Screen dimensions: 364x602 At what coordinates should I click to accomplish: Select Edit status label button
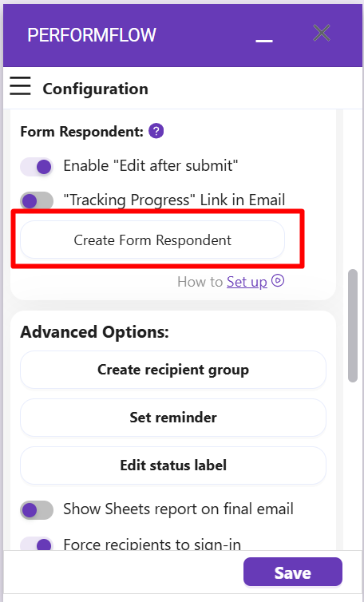tap(173, 465)
